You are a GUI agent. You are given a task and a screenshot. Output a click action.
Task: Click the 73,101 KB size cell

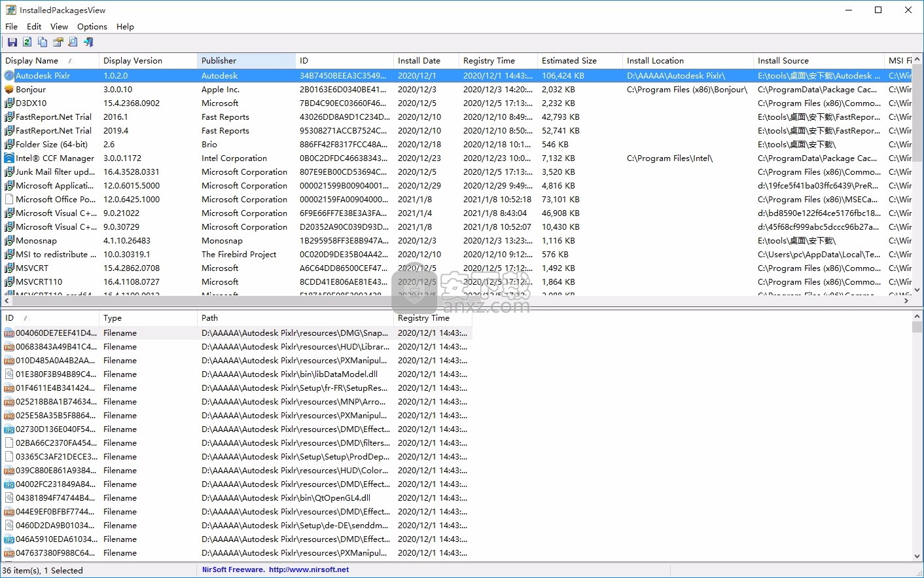[560, 200]
